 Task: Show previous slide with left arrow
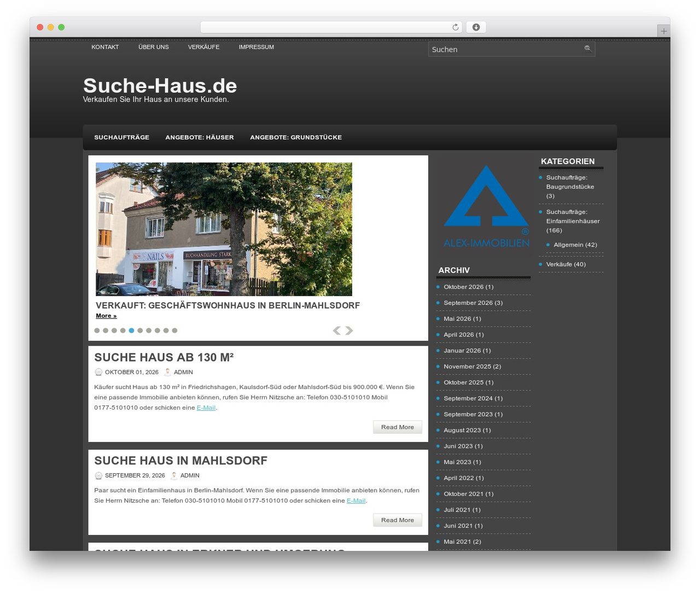337,330
